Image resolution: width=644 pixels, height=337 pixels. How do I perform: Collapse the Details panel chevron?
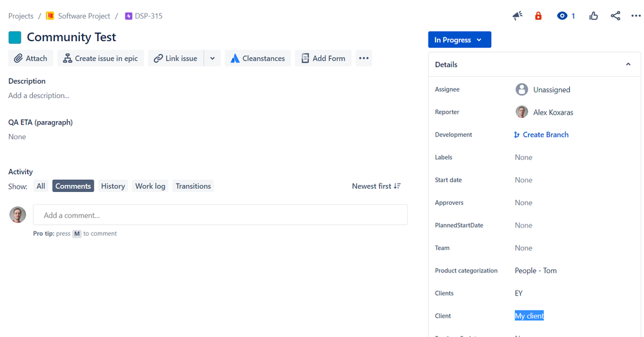(628, 64)
